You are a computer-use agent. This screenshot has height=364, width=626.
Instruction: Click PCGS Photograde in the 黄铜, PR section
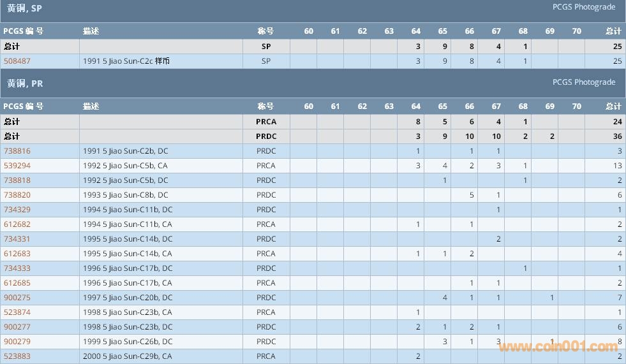pyautogui.click(x=583, y=82)
